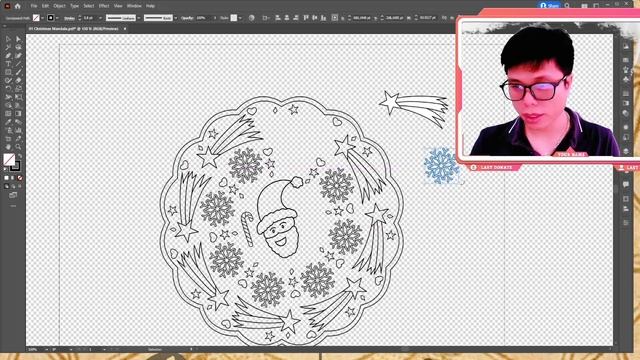The image size is (640, 360).
Task: Open stroke color dropdown in control bar
Action: tap(57, 18)
